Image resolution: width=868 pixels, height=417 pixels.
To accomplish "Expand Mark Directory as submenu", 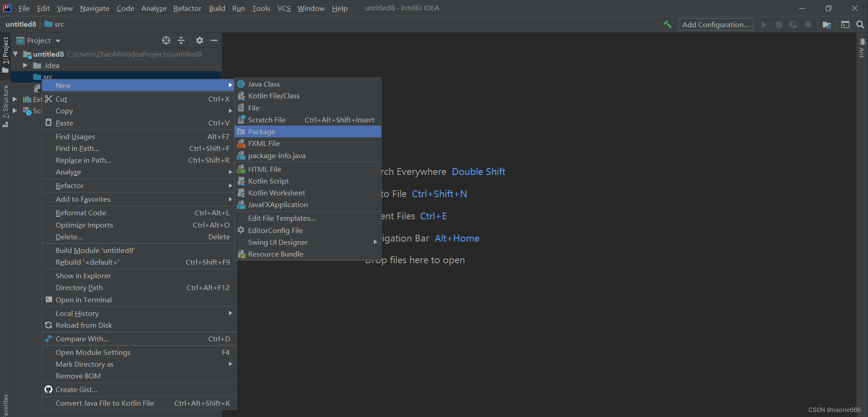I will tap(139, 364).
